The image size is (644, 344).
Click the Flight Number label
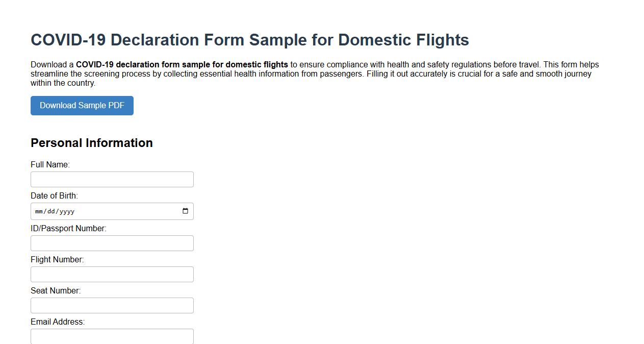(x=56, y=259)
